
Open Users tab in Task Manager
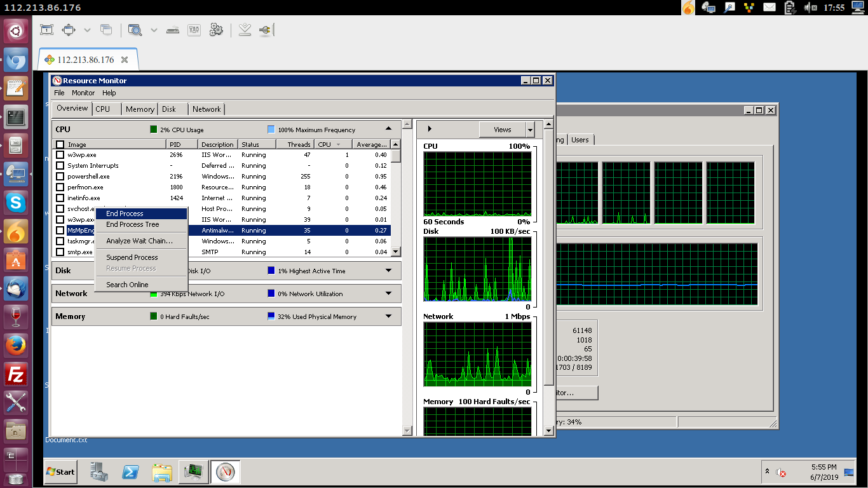click(580, 140)
